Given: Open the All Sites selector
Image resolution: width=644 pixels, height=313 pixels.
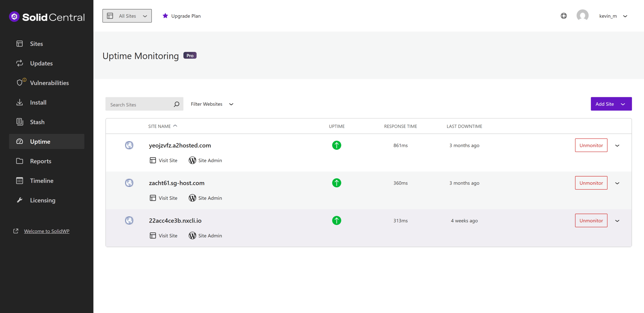Looking at the screenshot, I should (x=127, y=16).
